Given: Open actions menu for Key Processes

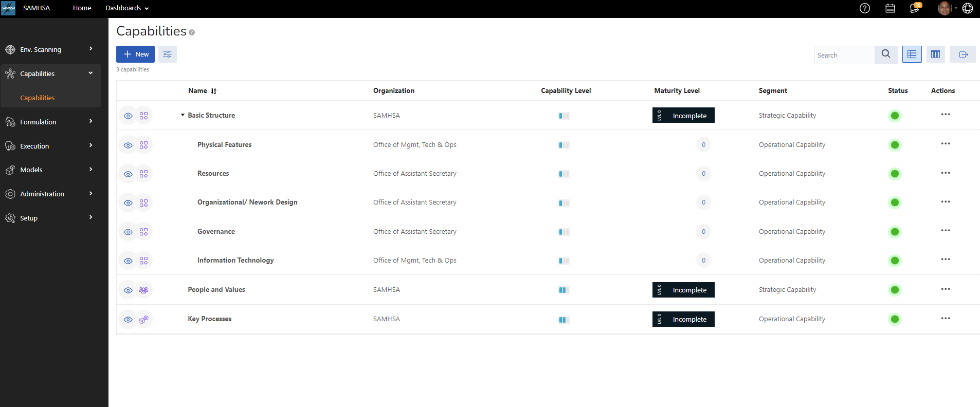Looking at the screenshot, I should (946, 319).
